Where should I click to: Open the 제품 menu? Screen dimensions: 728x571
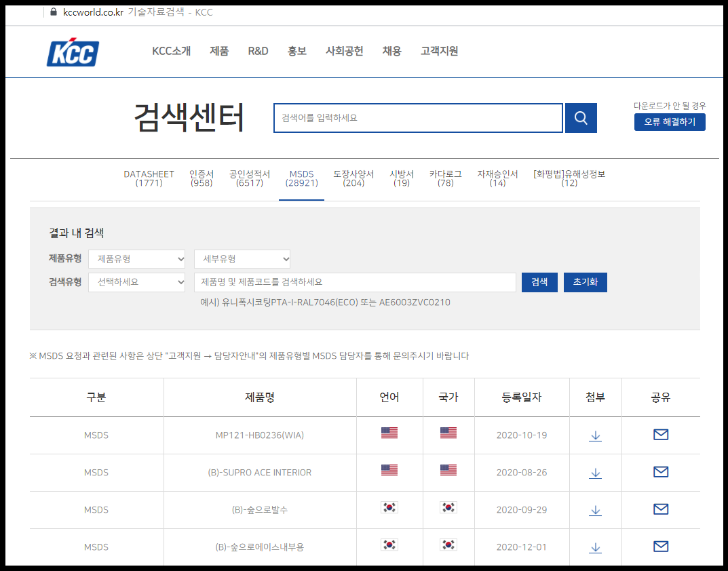[x=219, y=51]
